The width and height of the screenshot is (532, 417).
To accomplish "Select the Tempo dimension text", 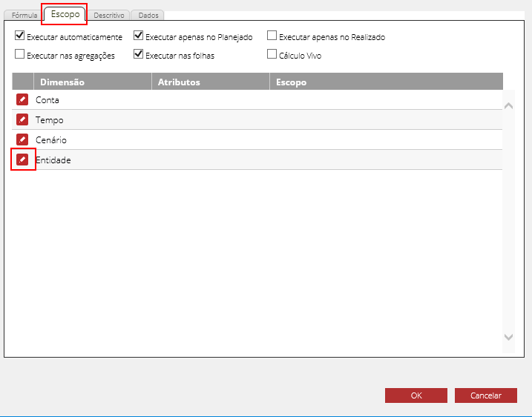I will click(50, 120).
